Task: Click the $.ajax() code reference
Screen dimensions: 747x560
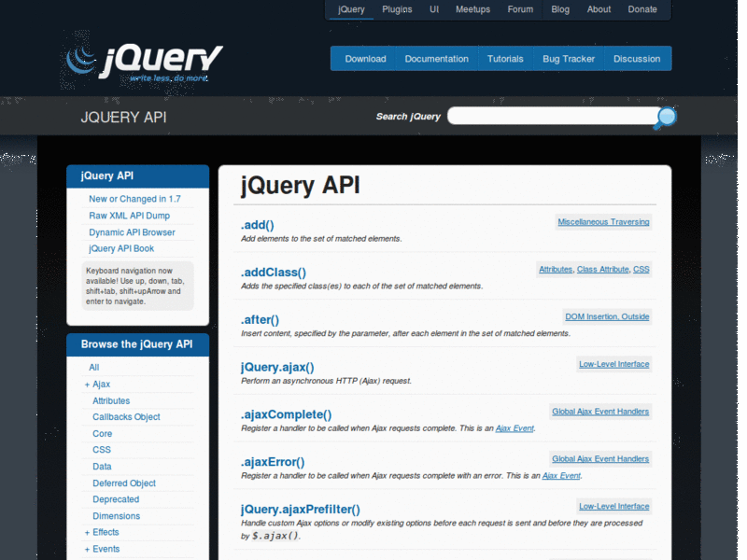Action: (275, 536)
